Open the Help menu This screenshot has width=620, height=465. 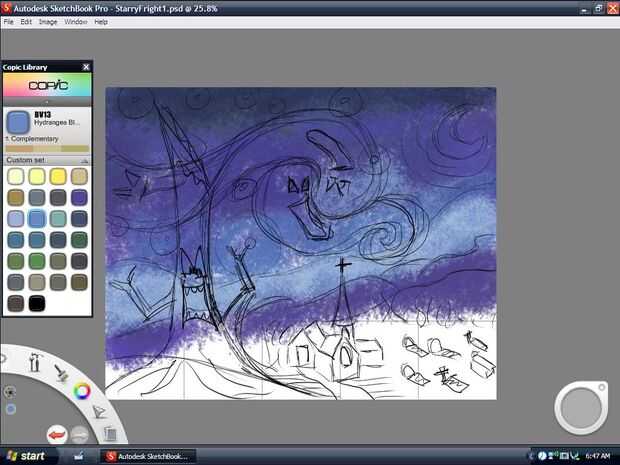101,22
